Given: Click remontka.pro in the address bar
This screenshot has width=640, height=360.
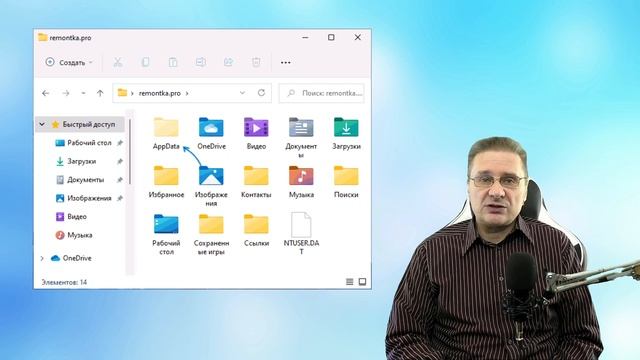Looking at the screenshot, I should (x=160, y=93).
